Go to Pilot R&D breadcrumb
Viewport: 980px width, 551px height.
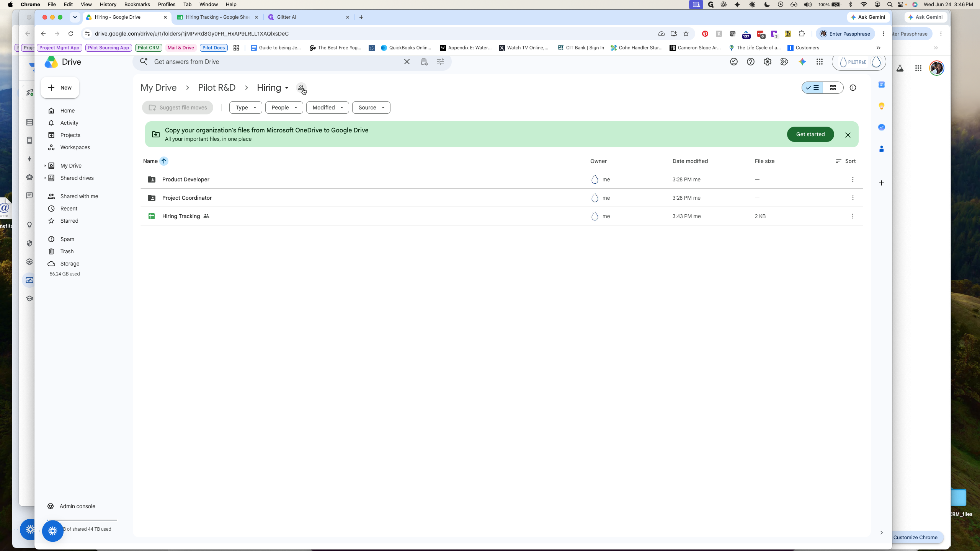217,88
